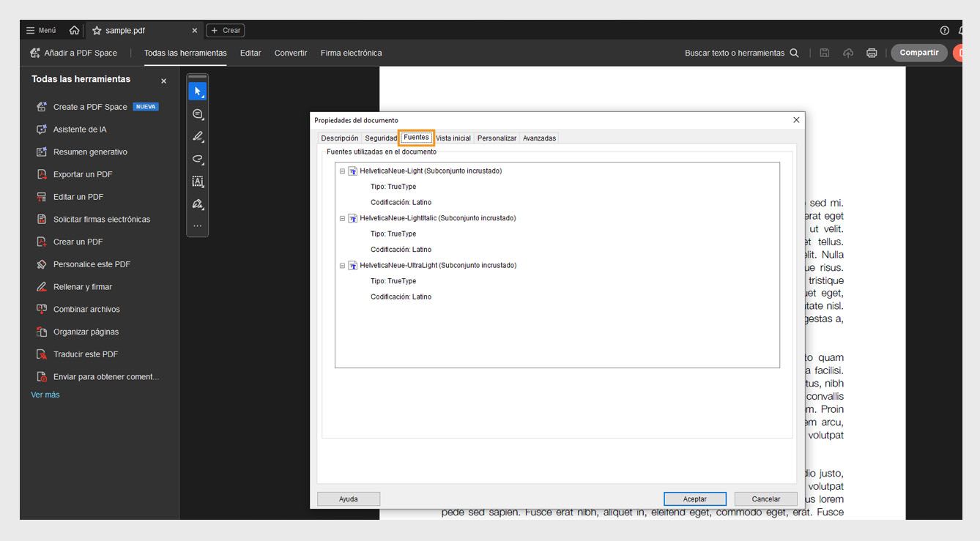Click the Buscar texto o herramientas field
This screenshot has height=541, width=980.
click(735, 53)
